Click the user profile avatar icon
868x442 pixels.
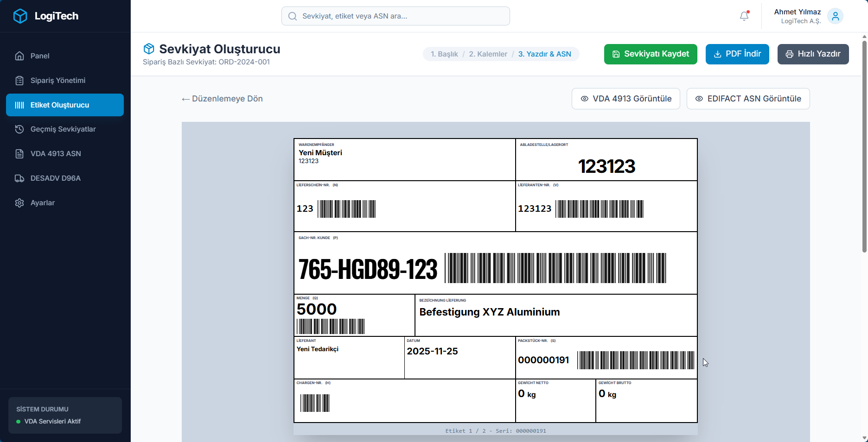(835, 16)
